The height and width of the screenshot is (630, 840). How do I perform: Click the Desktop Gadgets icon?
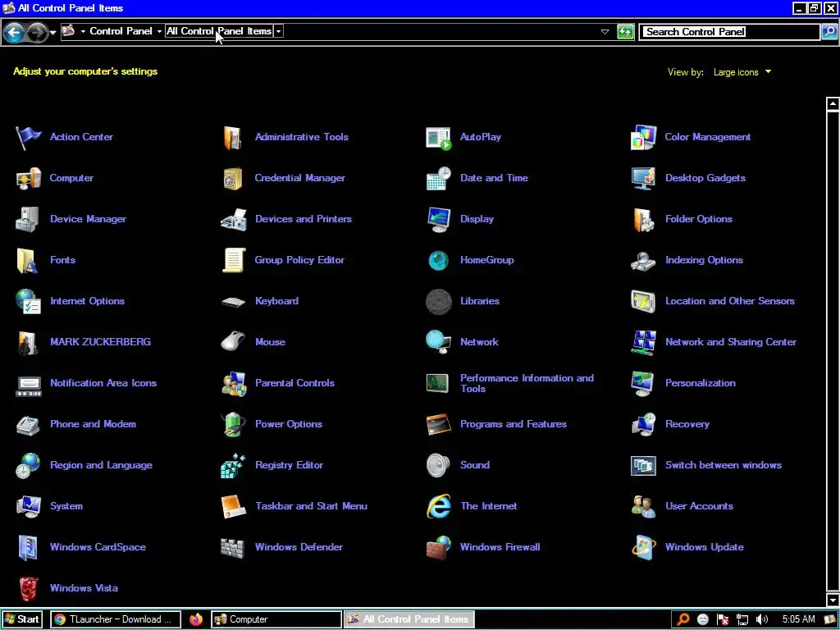tap(643, 178)
